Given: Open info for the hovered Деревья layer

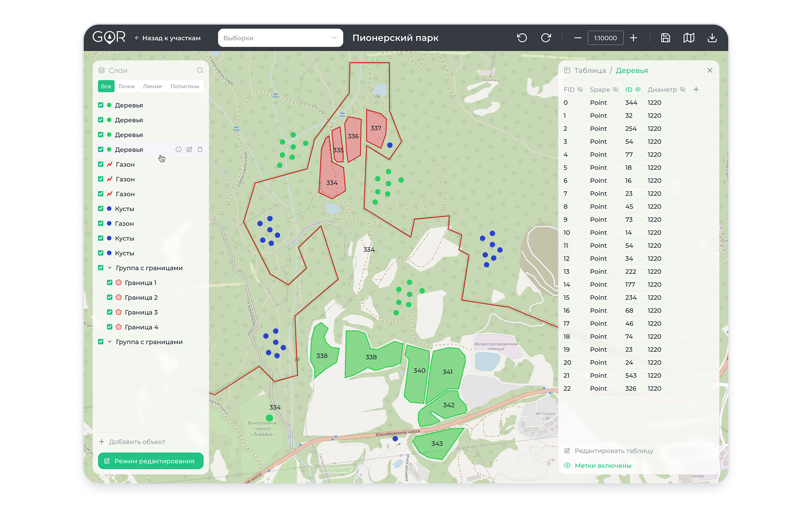Looking at the screenshot, I should [178, 149].
